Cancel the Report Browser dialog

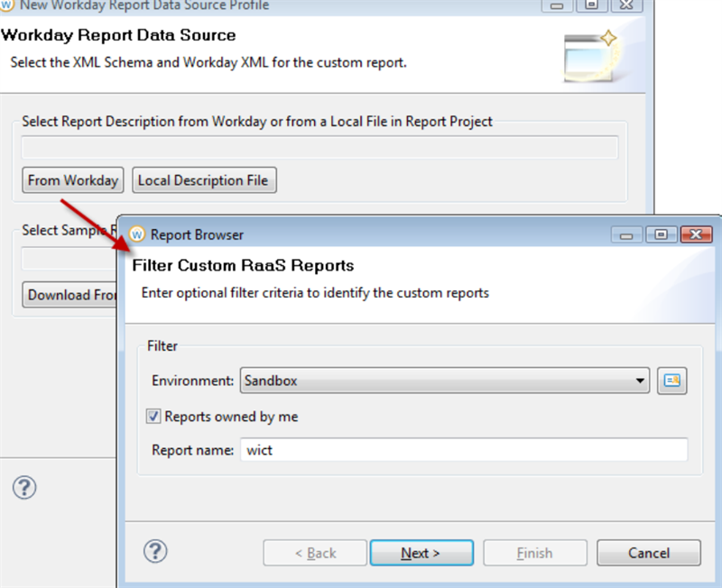648,553
